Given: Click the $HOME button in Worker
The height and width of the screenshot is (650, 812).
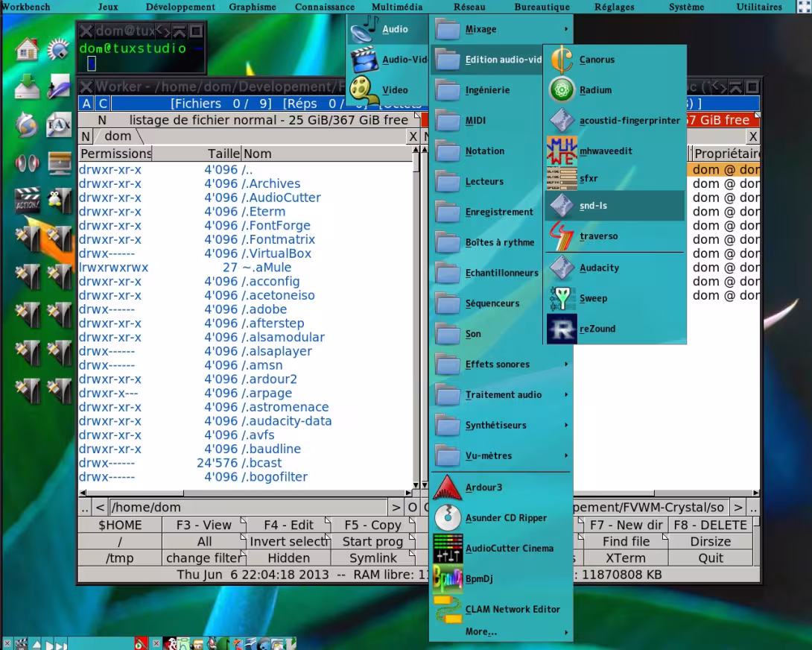Looking at the screenshot, I should (x=120, y=525).
